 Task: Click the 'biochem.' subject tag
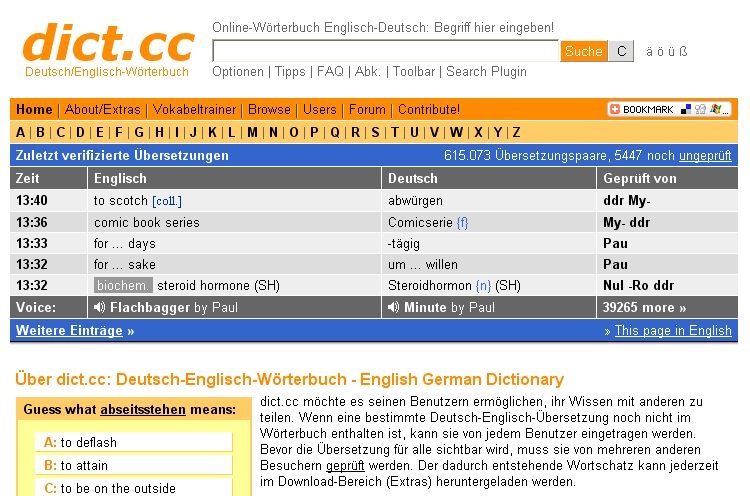123,286
